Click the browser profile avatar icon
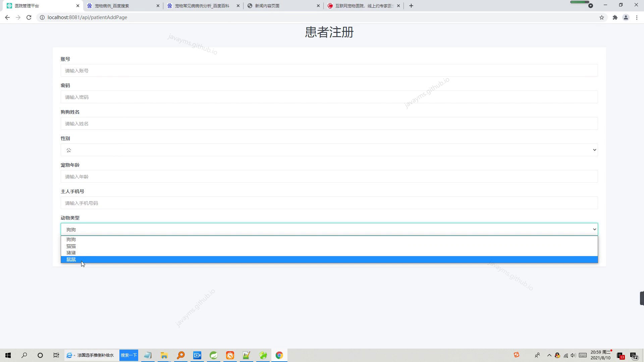The width and height of the screenshot is (644, 362). 626,17
